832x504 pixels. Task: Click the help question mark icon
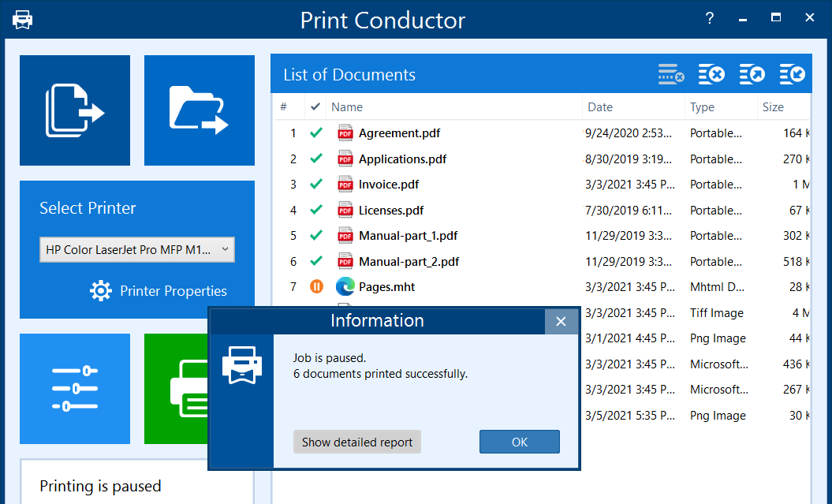(710, 18)
